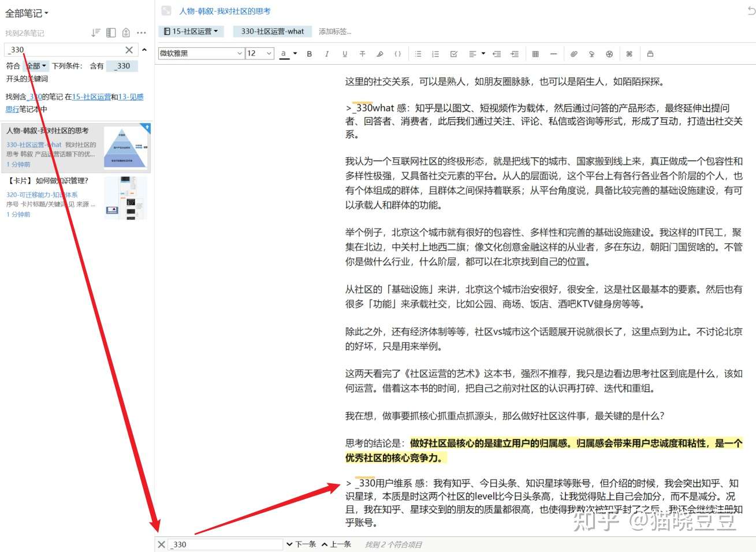Insert a code block with the {} icon

click(x=397, y=53)
